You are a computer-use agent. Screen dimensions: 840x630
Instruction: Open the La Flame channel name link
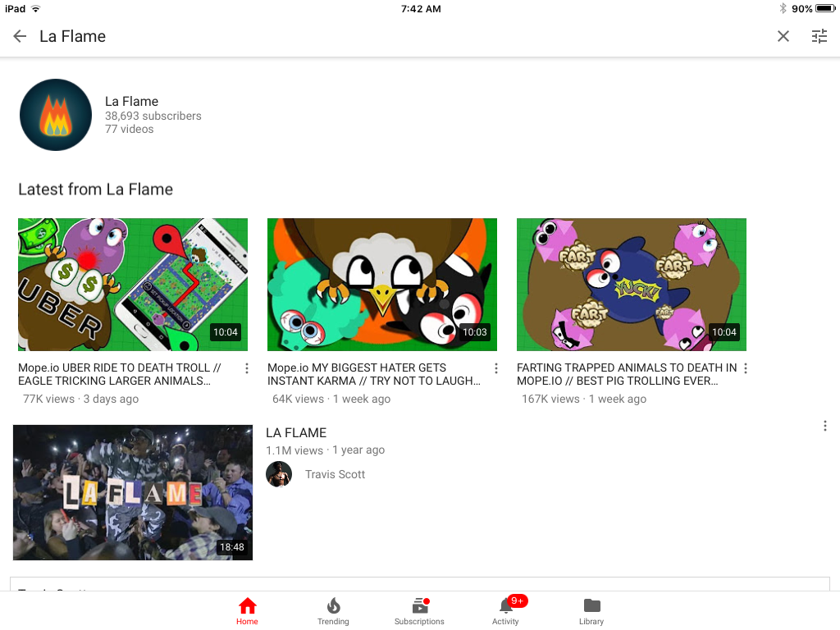click(132, 101)
